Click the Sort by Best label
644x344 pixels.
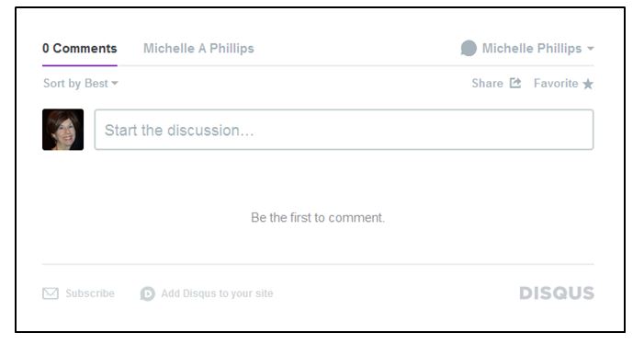(x=75, y=84)
